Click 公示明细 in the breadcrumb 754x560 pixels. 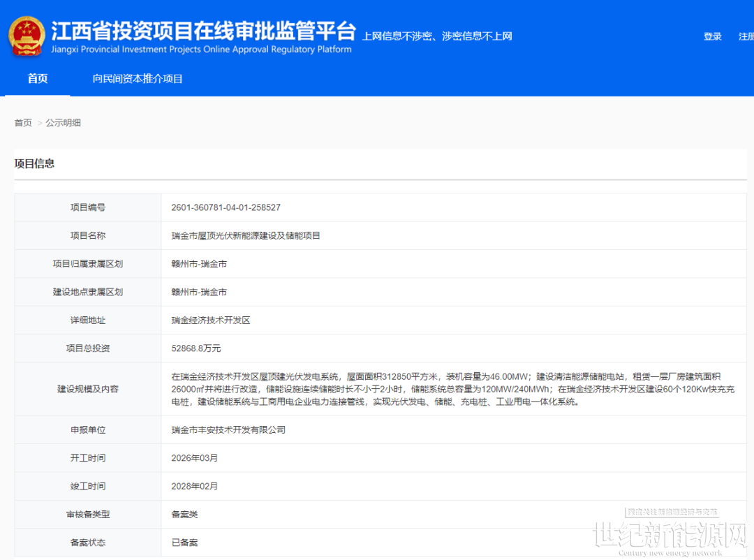(x=64, y=123)
